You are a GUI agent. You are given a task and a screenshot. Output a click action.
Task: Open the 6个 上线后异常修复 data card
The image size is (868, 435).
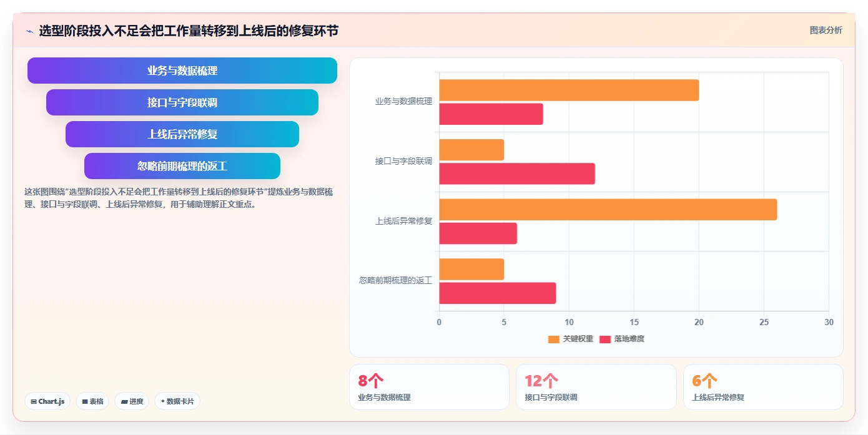[763, 387]
